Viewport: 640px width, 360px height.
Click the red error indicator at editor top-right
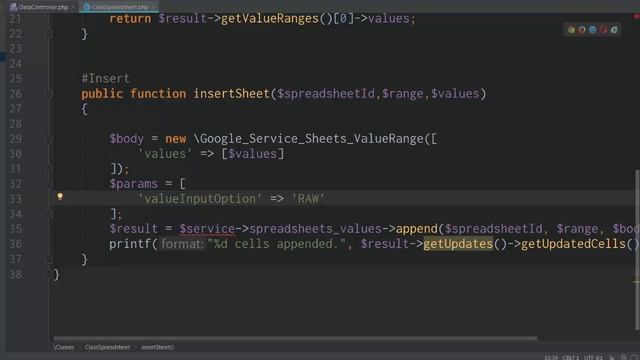pos(636,16)
